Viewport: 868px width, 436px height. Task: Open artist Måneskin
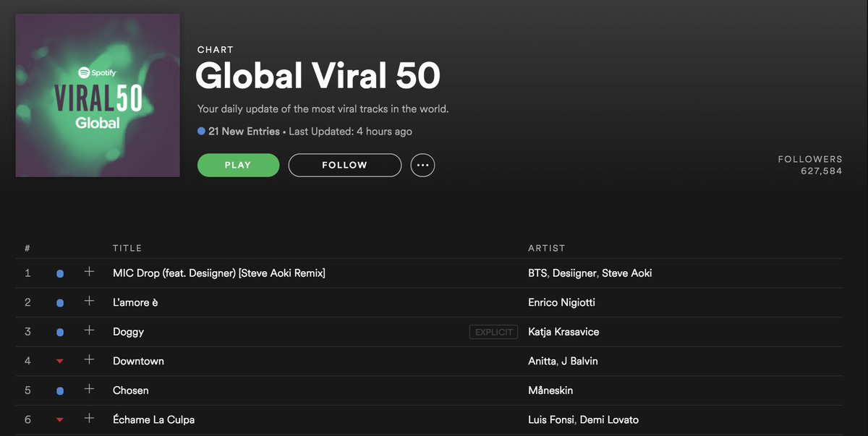click(550, 390)
